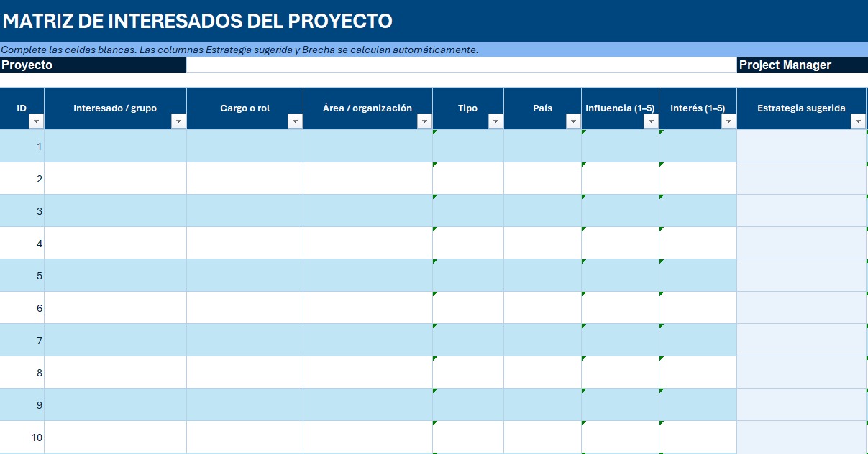The height and width of the screenshot is (454, 868).
Task: Open the Interés (1–5) filter dropdown
Action: click(x=728, y=121)
